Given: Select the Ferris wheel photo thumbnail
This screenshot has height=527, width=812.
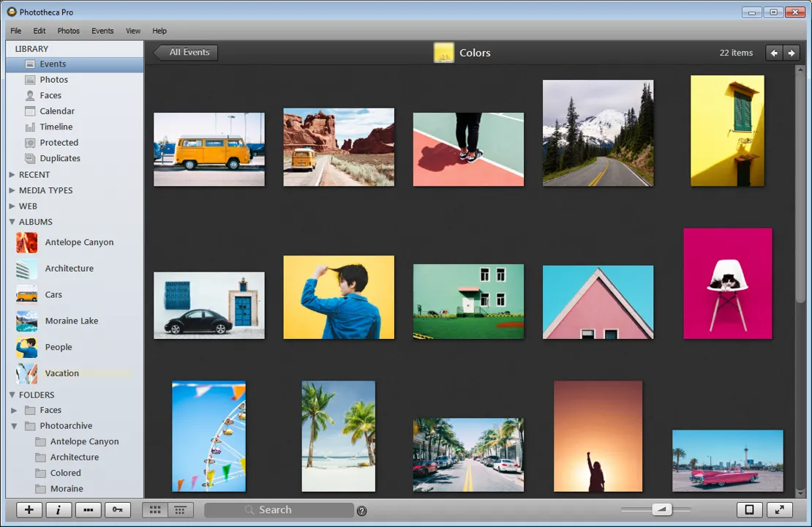Looking at the screenshot, I should (208, 436).
